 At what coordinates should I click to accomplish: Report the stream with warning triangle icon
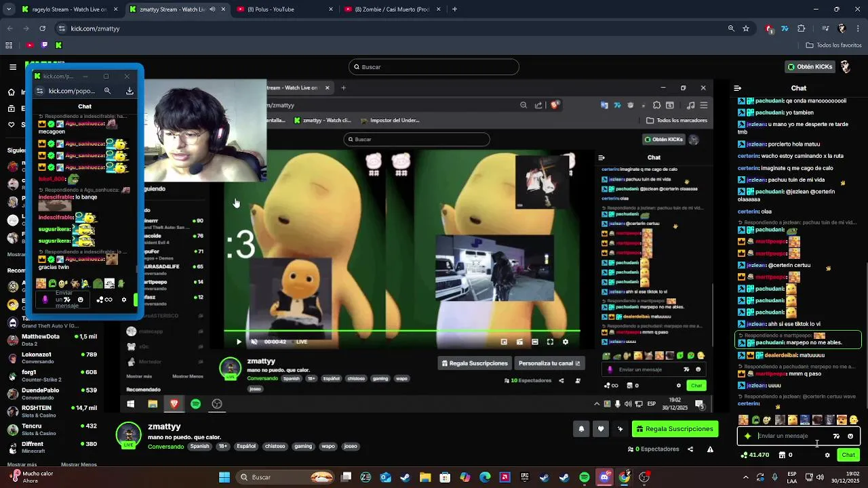pyautogui.click(x=710, y=449)
